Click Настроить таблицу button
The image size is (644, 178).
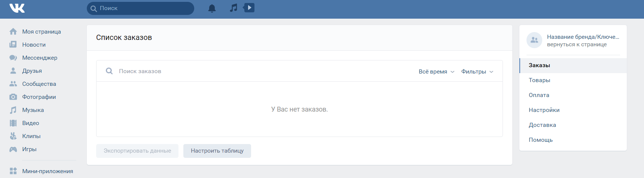pyautogui.click(x=217, y=151)
